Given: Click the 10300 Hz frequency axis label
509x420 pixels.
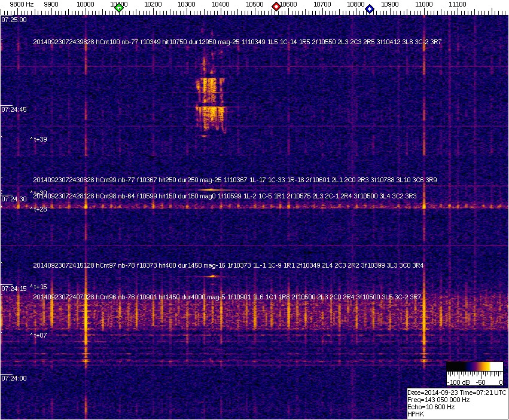Looking at the screenshot, I should coord(187,4).
